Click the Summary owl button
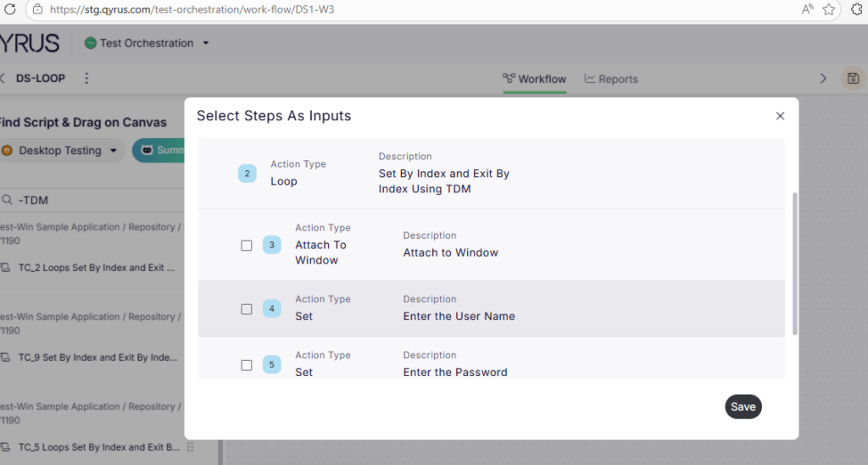This screenshot has height=465, width=868. point(159,151)
